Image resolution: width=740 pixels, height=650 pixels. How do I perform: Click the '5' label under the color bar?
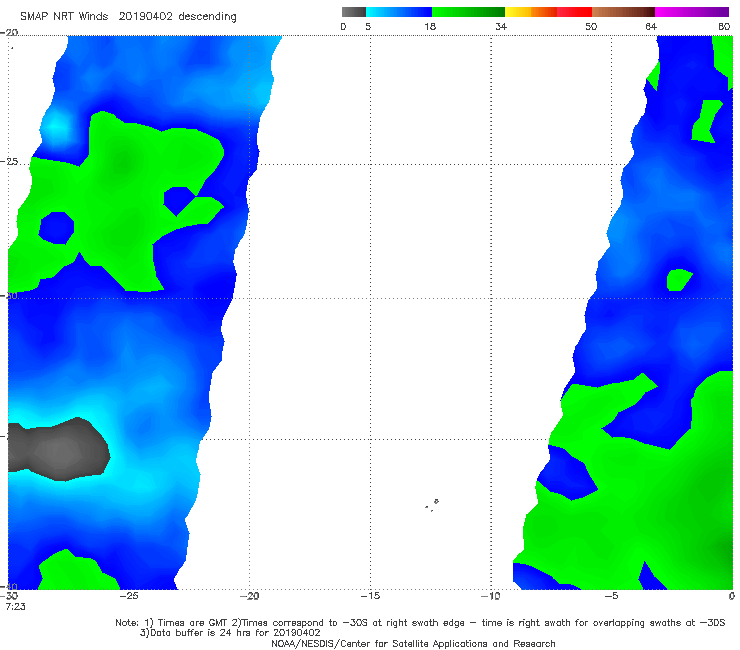(368, 27)
